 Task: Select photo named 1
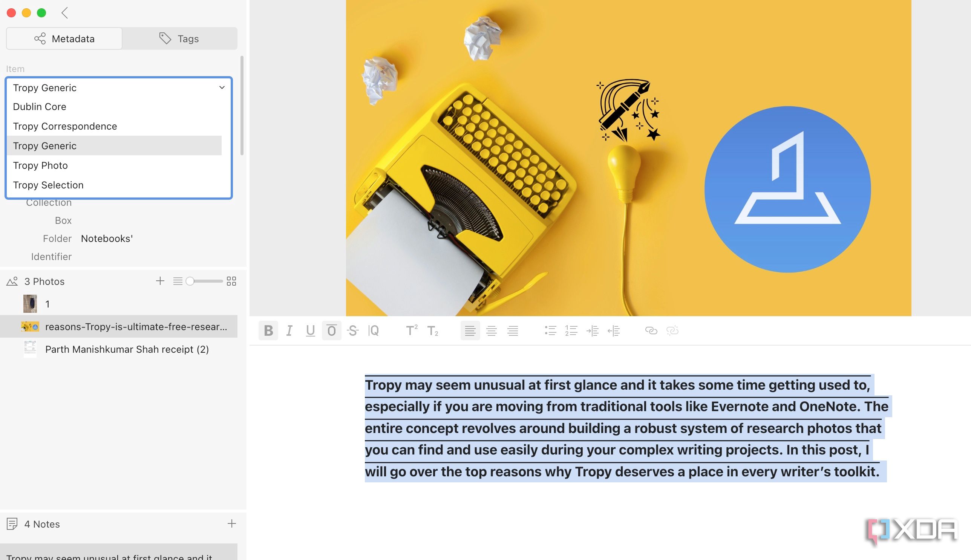[x=118, y=304]
